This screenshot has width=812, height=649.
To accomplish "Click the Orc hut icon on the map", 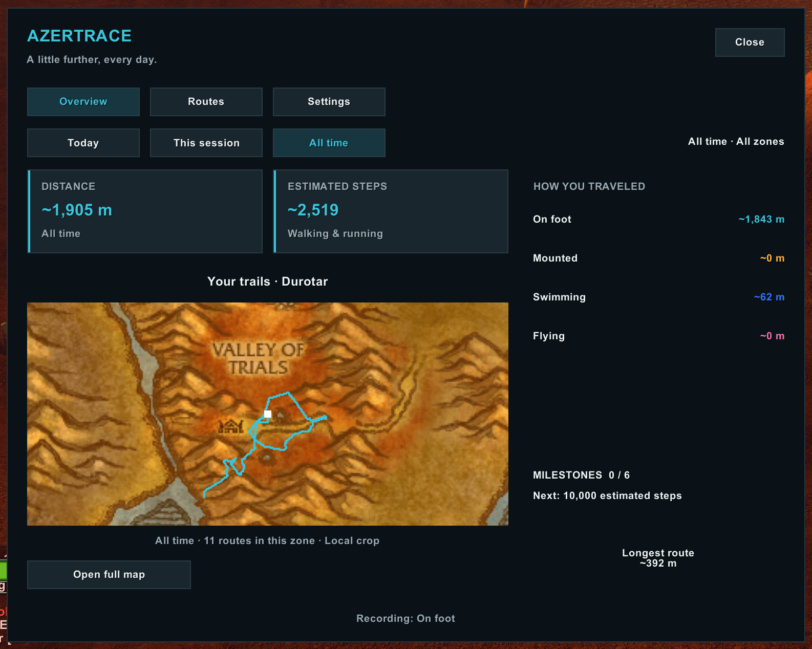I will click(x=231, y=426).
